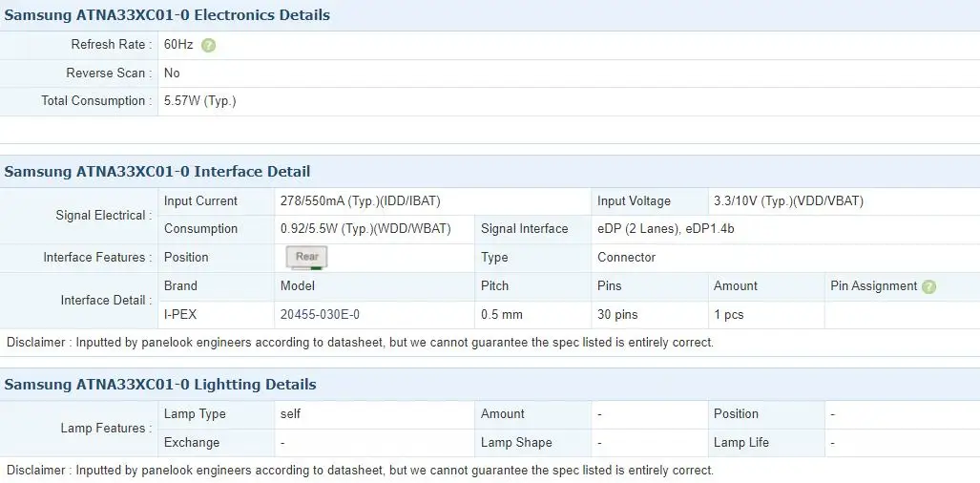Click the disclaimer text under Interface Detail
Image resolution: width=980 pixels, height=483 pixels.
point(360,343)
